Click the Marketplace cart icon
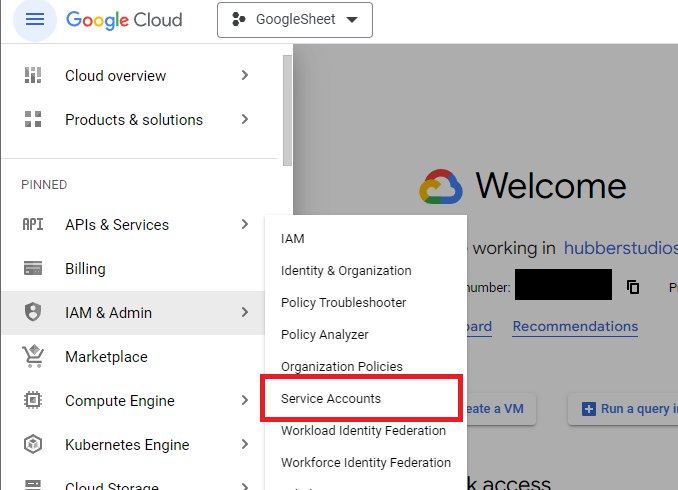 (x=33, y=356)
